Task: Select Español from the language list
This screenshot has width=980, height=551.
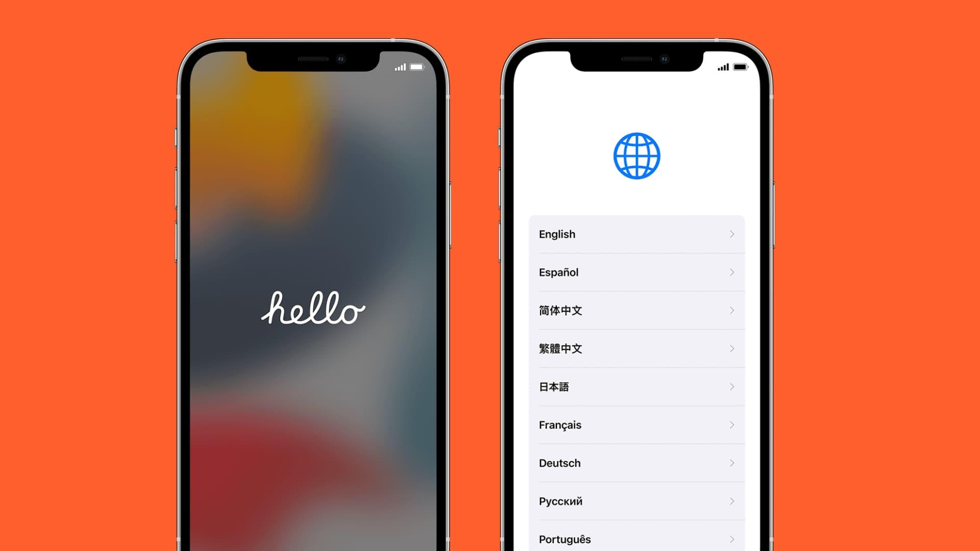Action: coord(635,272)
